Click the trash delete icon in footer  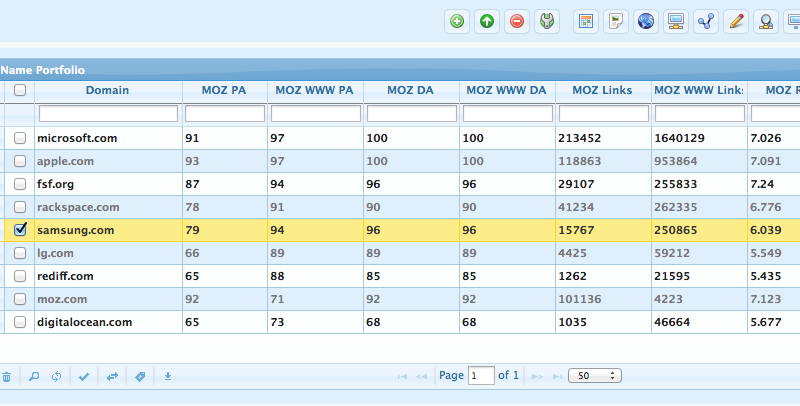click(7, 377)
